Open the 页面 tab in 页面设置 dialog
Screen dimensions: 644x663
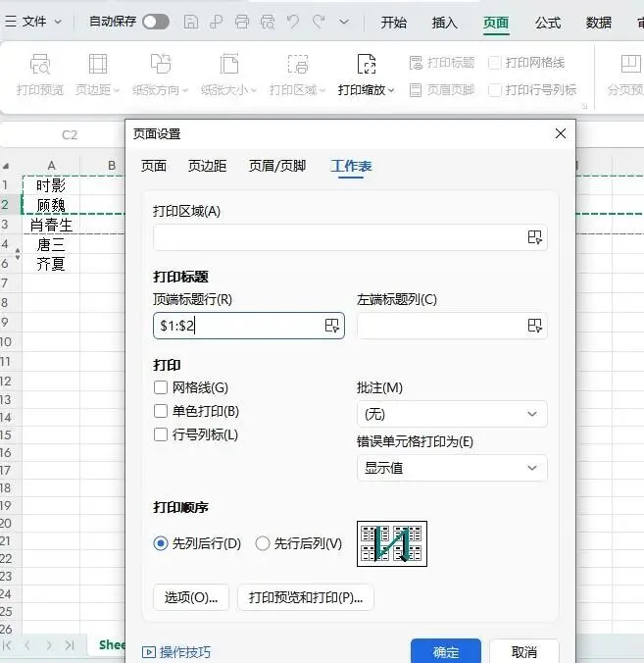pos(153,166)
